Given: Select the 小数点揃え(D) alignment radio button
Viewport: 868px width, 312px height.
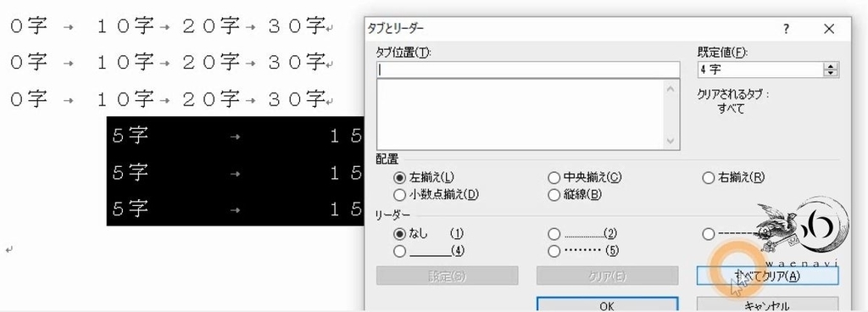Looking at the screenshot, I should pyautogui.click(x=399, y=194).
